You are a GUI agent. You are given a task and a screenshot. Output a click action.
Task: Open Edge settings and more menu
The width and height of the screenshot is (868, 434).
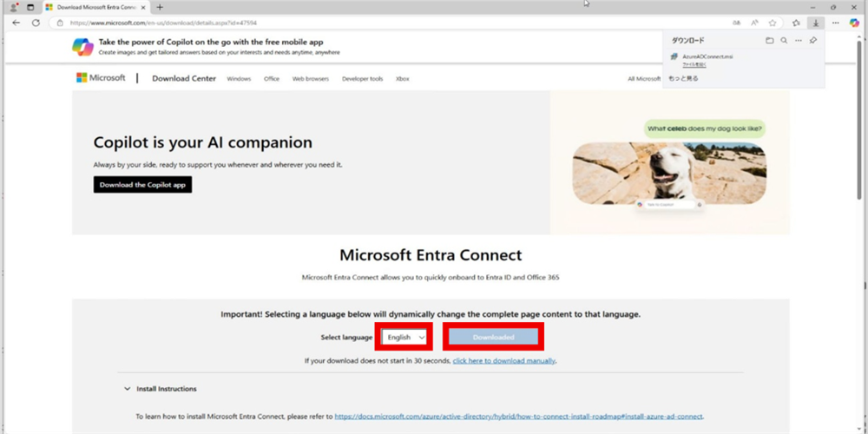(x=835, y=23)
